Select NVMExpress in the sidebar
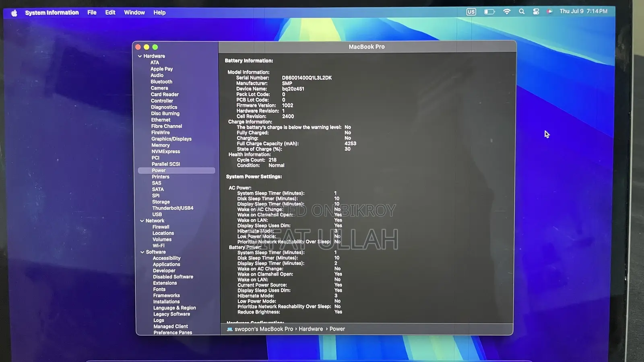The height and width of the screenshot is (362, 644). [165, 152]
